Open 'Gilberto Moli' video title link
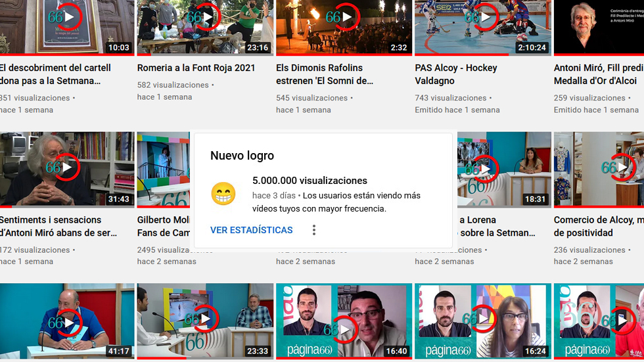The width and height of the screenshot is (644, 362). [x=164, y=220]
